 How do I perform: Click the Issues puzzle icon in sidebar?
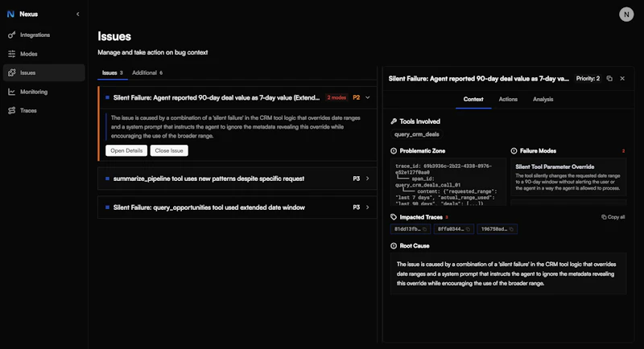point(11,72)
